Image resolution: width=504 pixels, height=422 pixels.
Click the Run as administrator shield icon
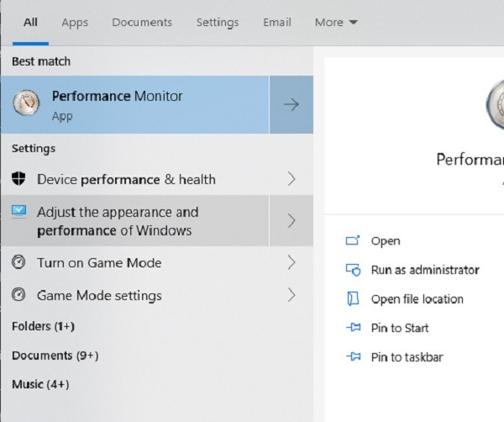354,270
